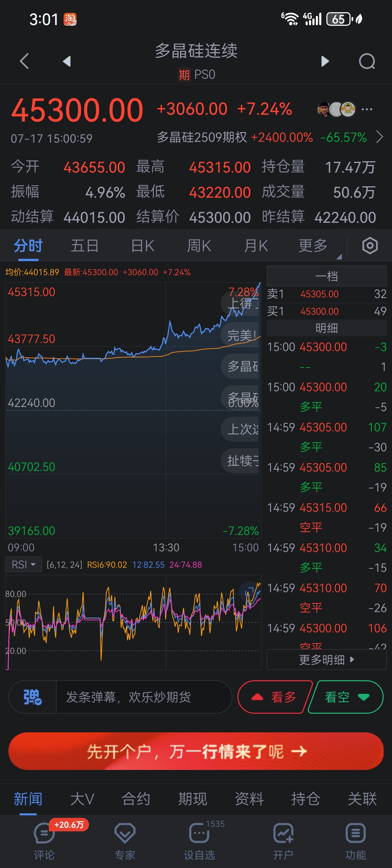Tap the Wi-Fi icon in status bar
The height and width of the screenshot is (868, 392).
[x=290, y=19]
